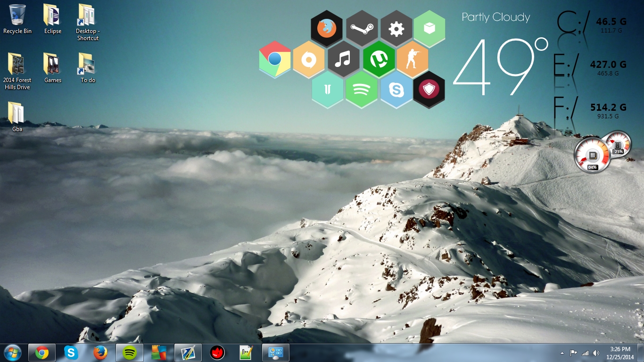Open Notepad++ from the taskbar
This screenshot has width=644, height=362.
(x=247, y=353)
